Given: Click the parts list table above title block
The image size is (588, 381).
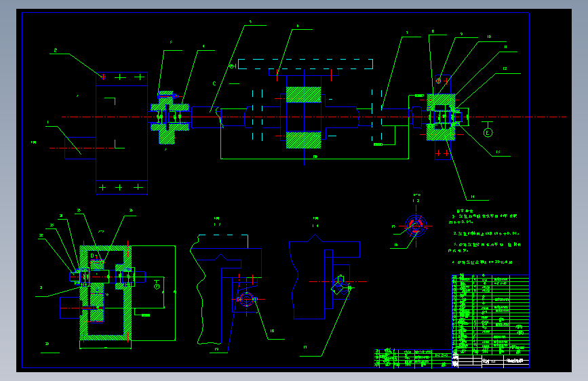Looking at the screenshot, I should click(490, 315).
